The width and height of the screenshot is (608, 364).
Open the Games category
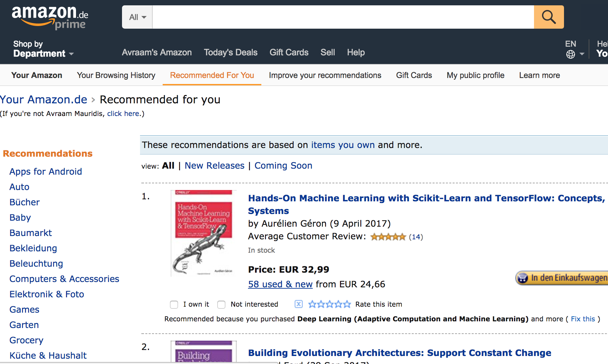[x=24, y=310]
